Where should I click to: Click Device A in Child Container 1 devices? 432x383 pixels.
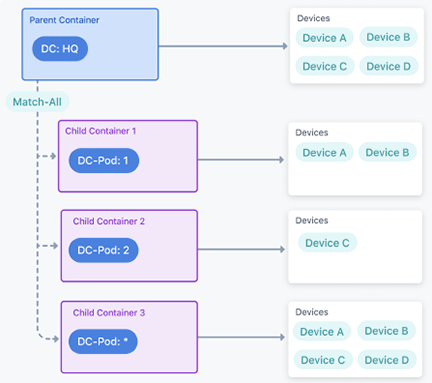pos(324,152)
